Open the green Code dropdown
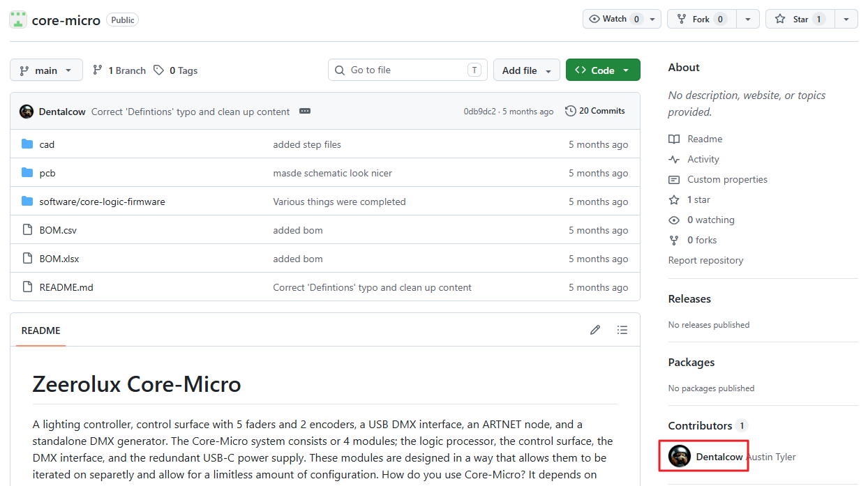Image resolution: width=868 pixels, height=486 pixels. (x=603, y=70)
